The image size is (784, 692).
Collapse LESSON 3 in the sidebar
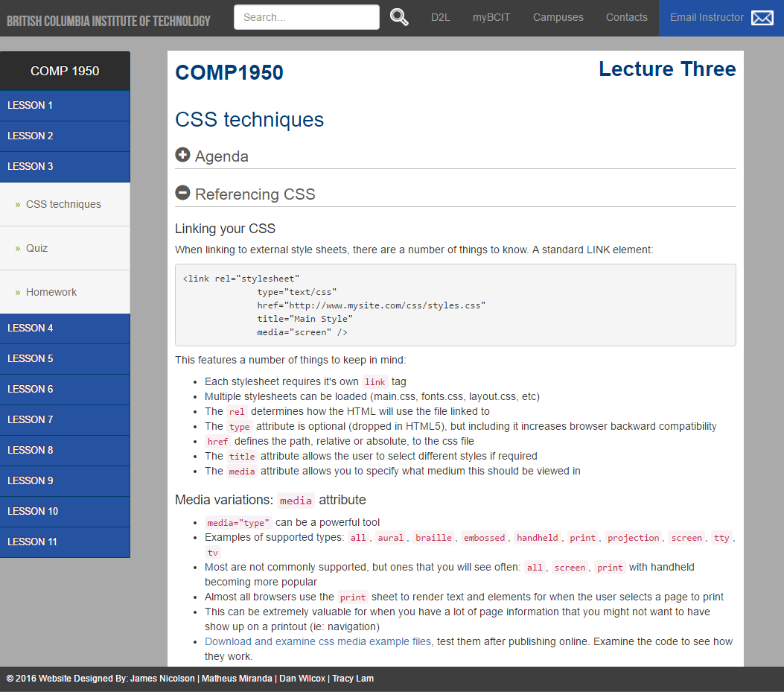65,167
